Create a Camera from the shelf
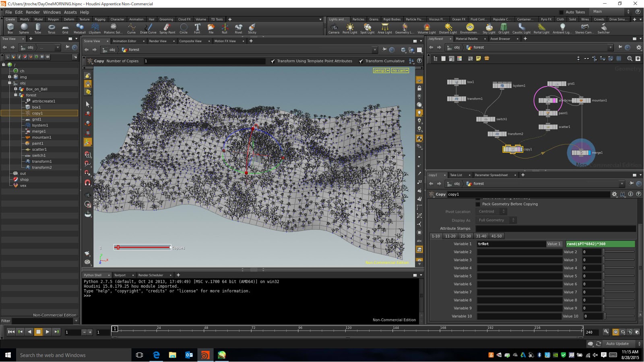This screenshot has width=644, height=362. click(334, 28)
